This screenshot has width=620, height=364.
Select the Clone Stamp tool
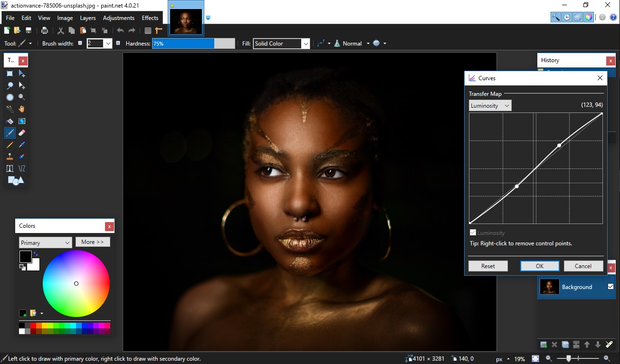point(10,157)
